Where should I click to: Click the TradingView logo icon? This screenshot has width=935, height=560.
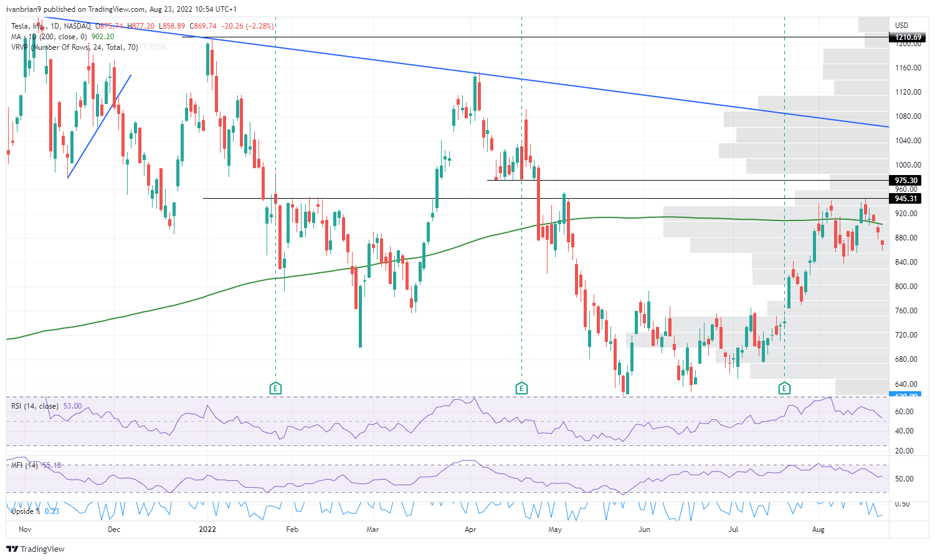11,549
